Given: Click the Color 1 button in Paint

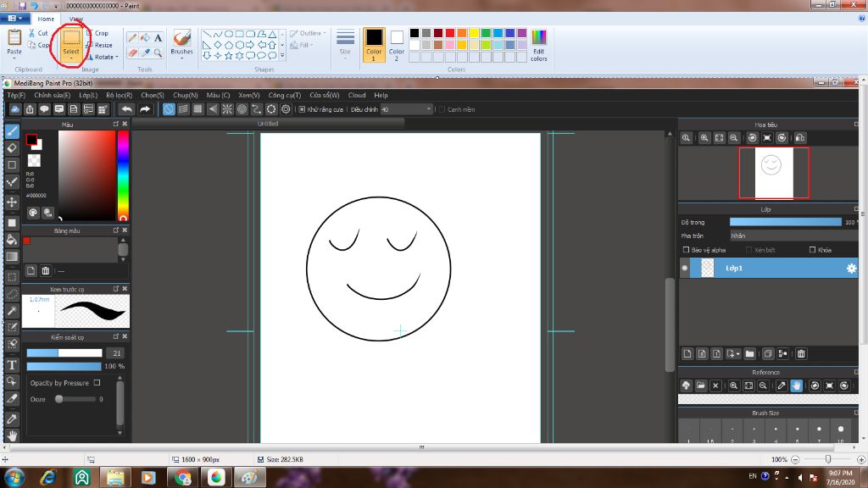Looking at the screenshot, I should [374, 46].
